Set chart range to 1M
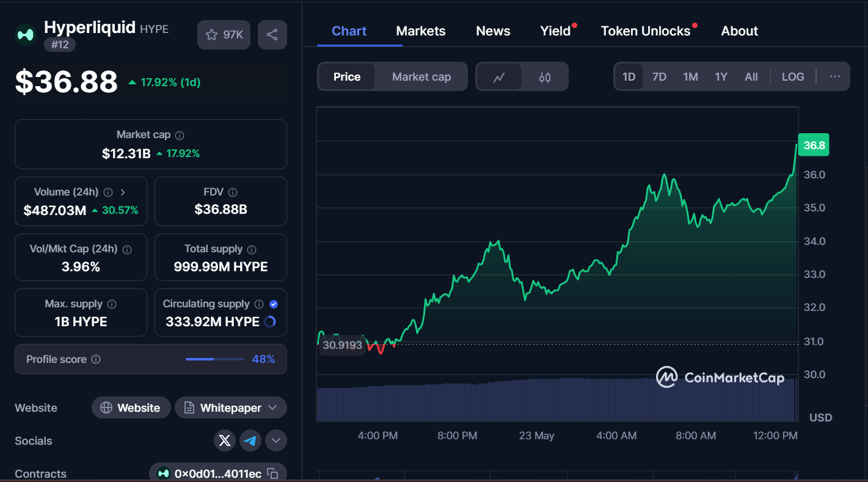Image resolution: width=868 pixels, height=482 pixels. coord(690,76)
